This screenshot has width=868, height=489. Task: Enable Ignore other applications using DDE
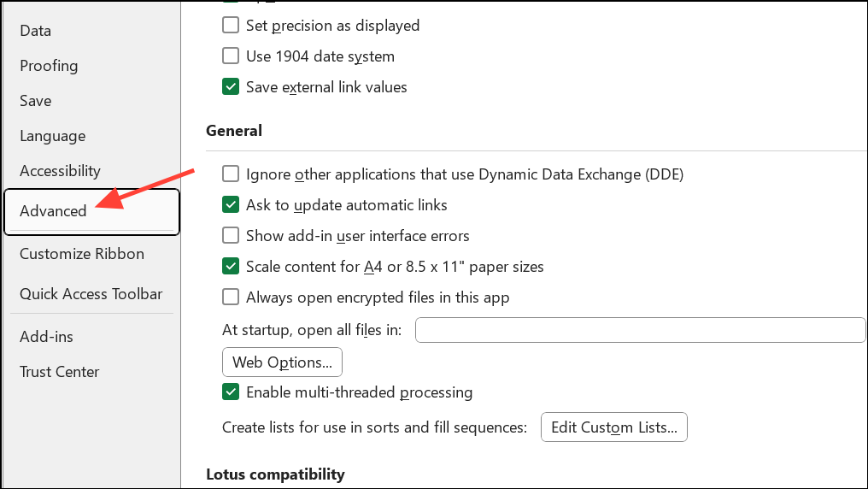(x=231, y=174)
